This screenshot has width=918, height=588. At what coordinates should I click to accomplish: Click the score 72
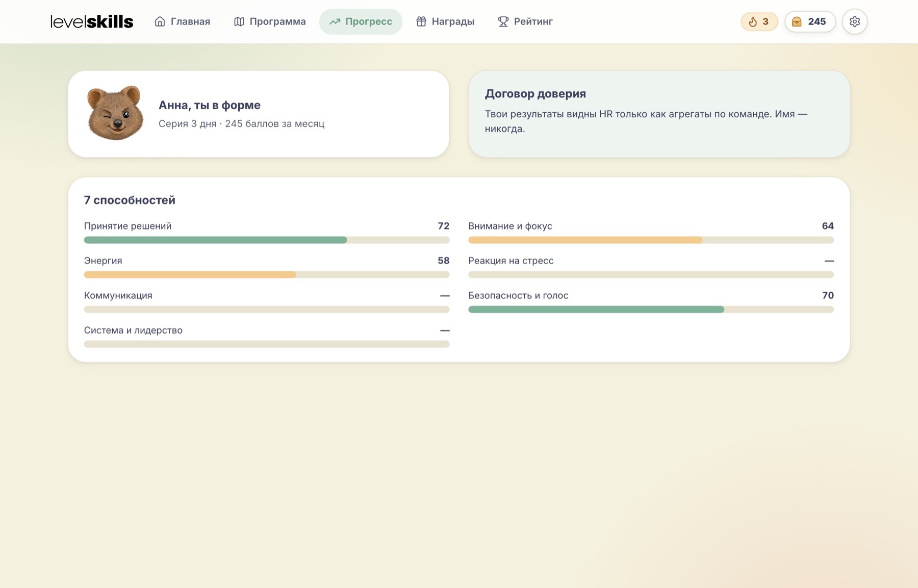coord(444,226)
